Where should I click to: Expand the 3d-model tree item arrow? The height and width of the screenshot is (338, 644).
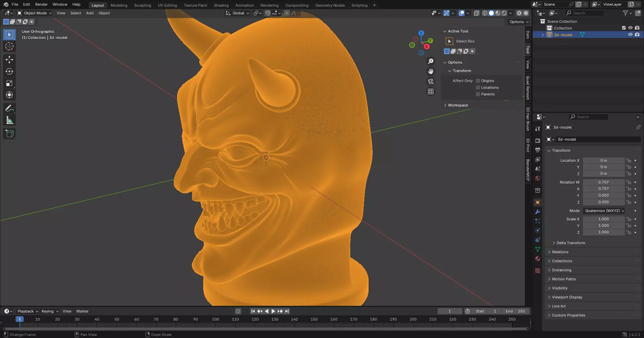(x=543, y=35)
